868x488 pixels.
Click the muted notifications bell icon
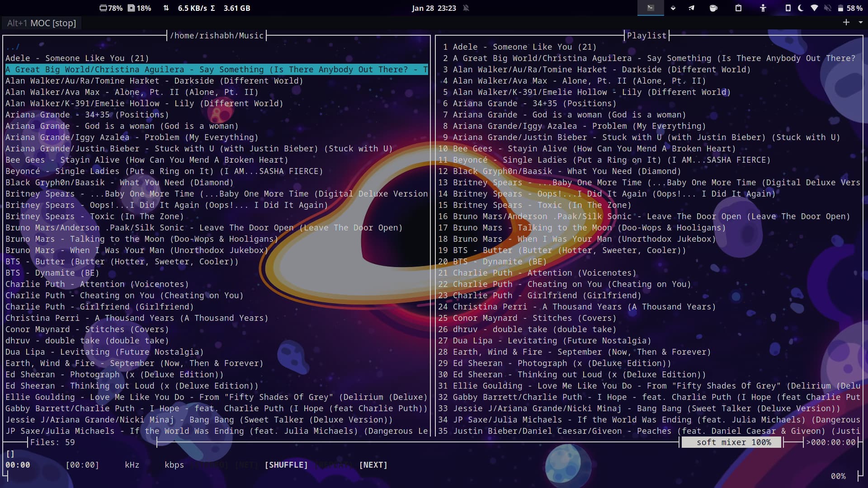click(466, 8)
